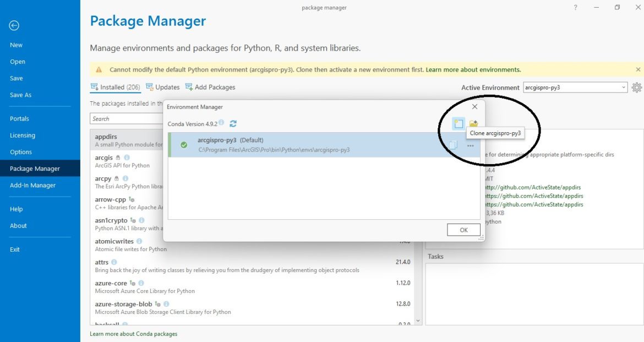Click the info icon next to arcgis
644x342 pixels.
[x=127, y=158]
